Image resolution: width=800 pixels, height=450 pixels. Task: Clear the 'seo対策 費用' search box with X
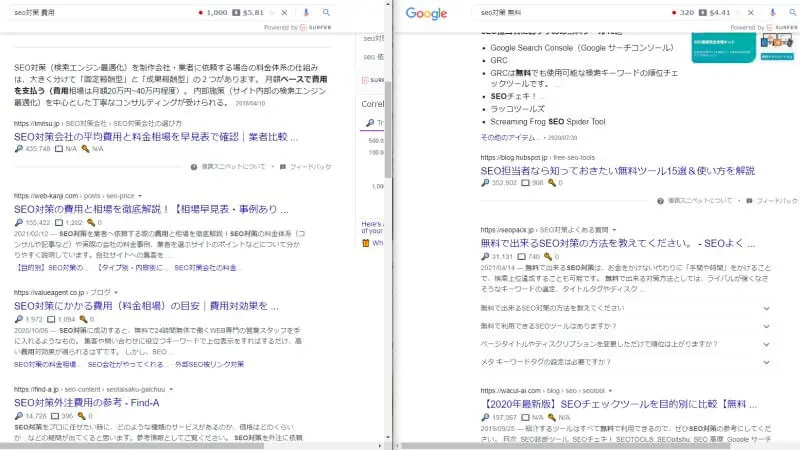[x=284, y=12]
